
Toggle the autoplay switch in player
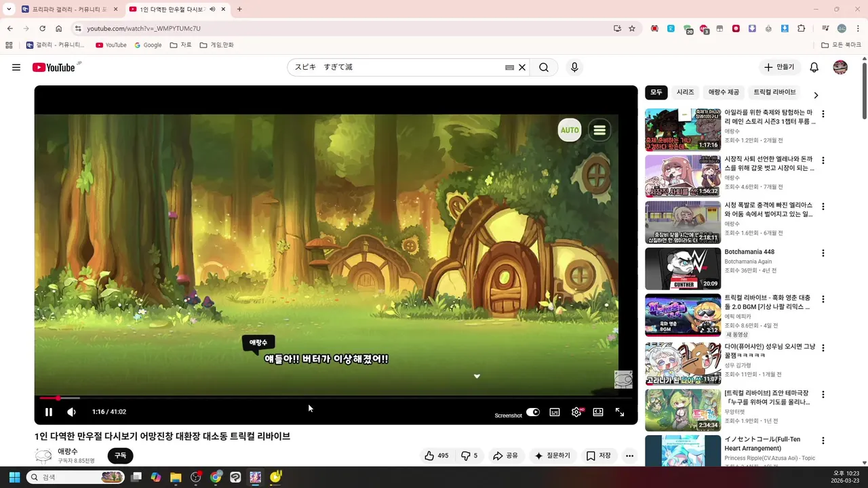pyautogui.click(x=533, y=411)
